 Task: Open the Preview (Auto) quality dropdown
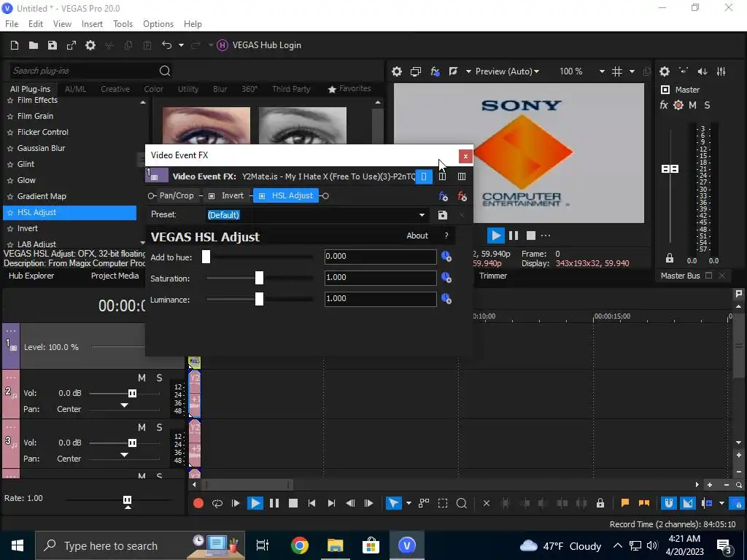[x=508, y=71]
